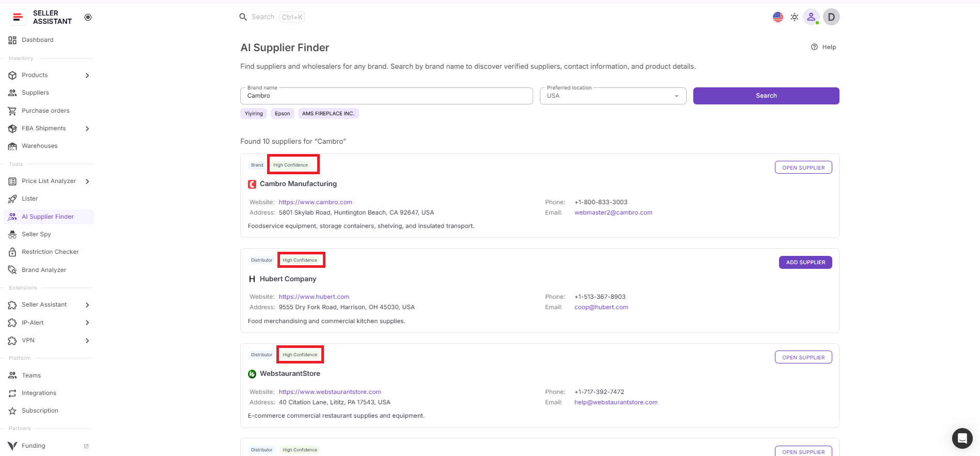
Task: Click the Purchase orders cart icon
Action: [x=12, y=111]
